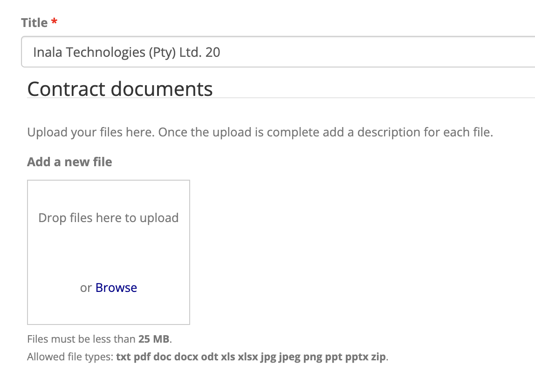Click the bold 25 MB size limit
The width and height of the screenshot is (535, 392).
pos(154,338)
